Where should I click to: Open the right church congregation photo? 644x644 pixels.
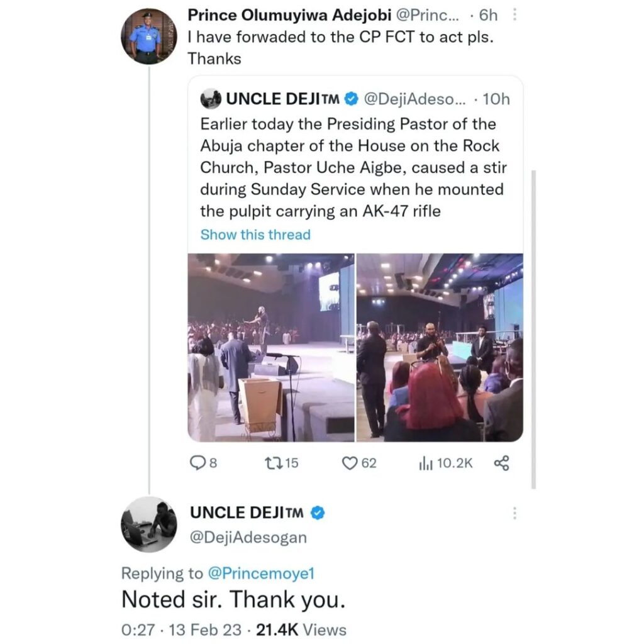440,347
